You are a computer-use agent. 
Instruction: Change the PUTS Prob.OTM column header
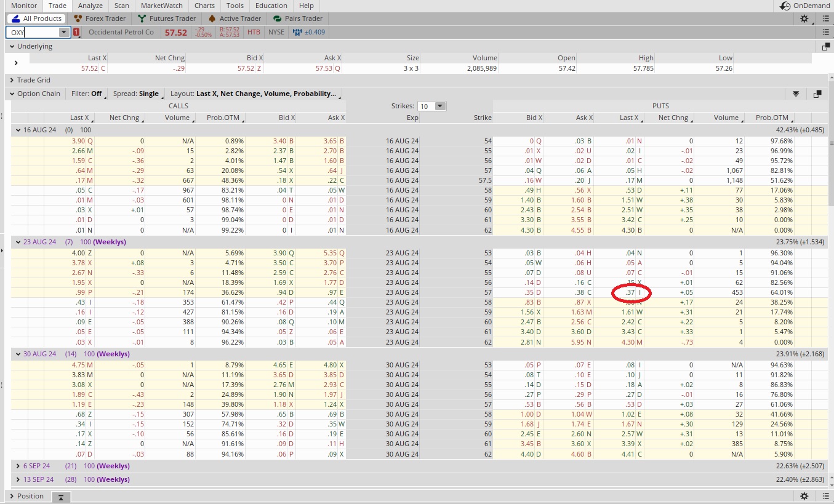click(769, 118)
